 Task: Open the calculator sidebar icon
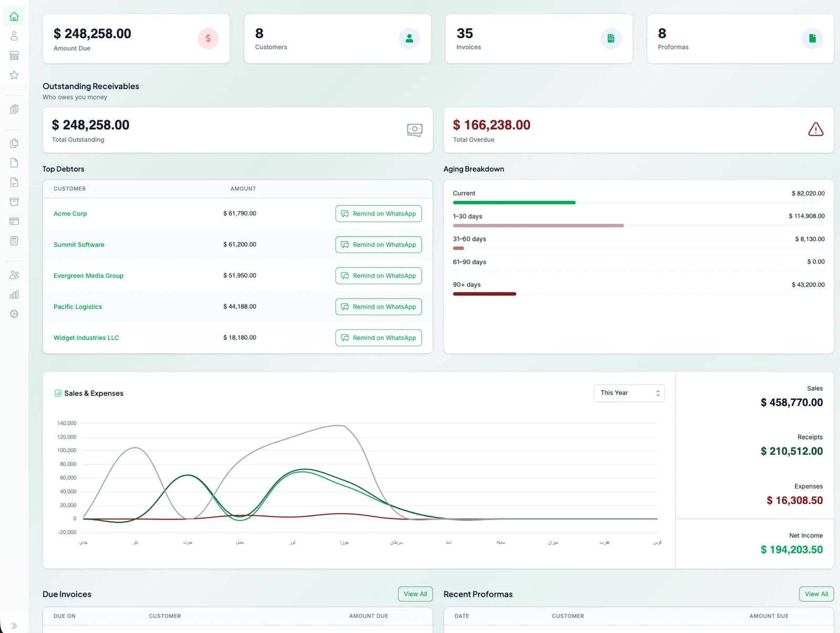tap(14, 241)
